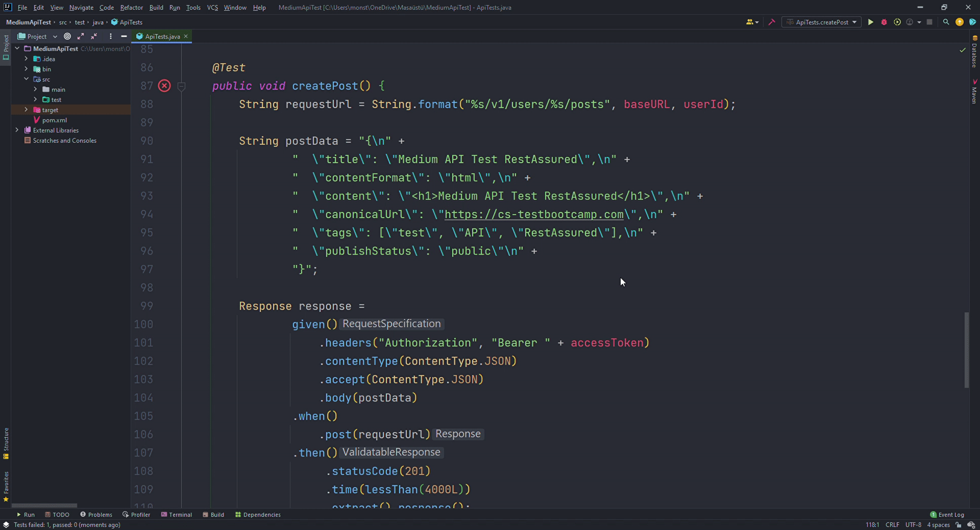Open the Maven tool window

click(x=974, y=92)
